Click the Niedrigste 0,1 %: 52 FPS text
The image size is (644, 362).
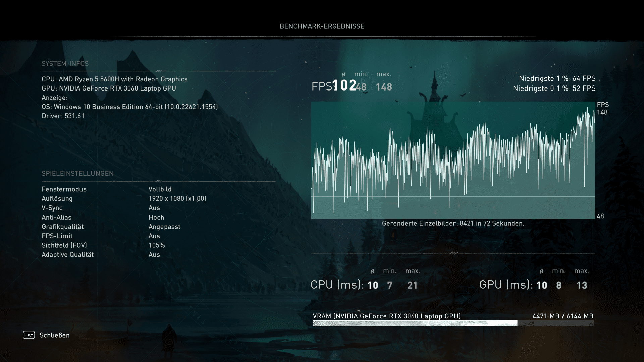(x=554, y=88)
